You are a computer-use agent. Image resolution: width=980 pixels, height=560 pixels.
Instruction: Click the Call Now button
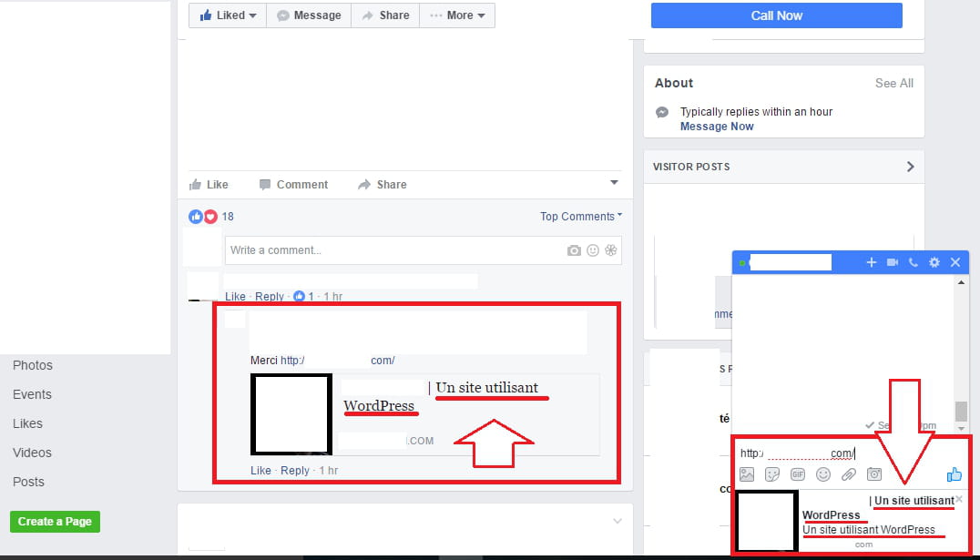coord(776,15)
